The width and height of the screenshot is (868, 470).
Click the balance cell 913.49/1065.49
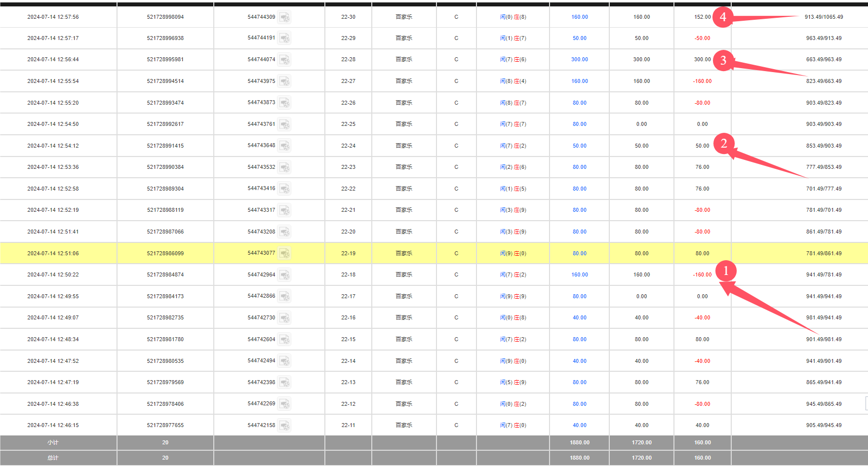[824, 17]
